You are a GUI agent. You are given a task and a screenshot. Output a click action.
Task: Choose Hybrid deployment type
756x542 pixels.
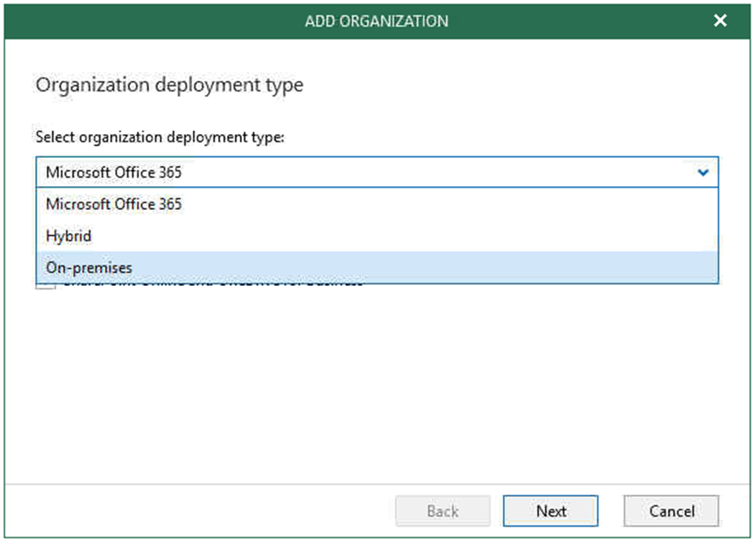pyautogui.click(x=377, y=236)
